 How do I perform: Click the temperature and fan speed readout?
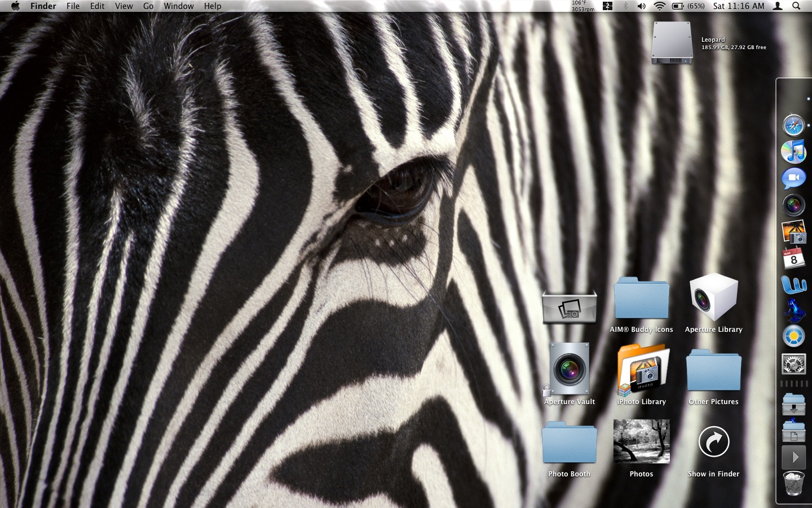click(583, 6)
